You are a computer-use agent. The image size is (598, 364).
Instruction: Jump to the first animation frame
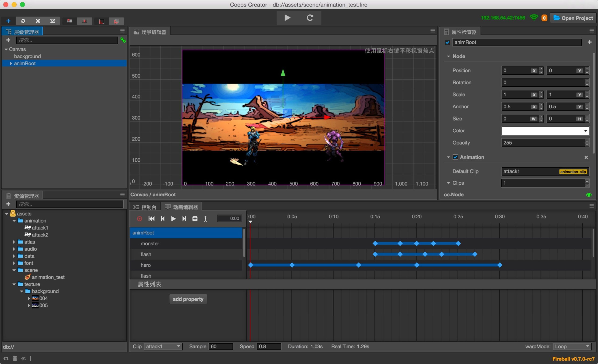point(151,219)
